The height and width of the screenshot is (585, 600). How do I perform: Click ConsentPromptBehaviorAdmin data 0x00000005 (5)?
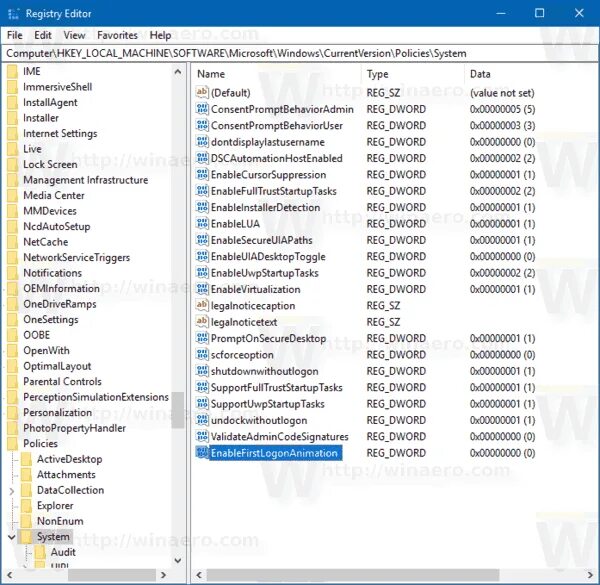(502, 109)
